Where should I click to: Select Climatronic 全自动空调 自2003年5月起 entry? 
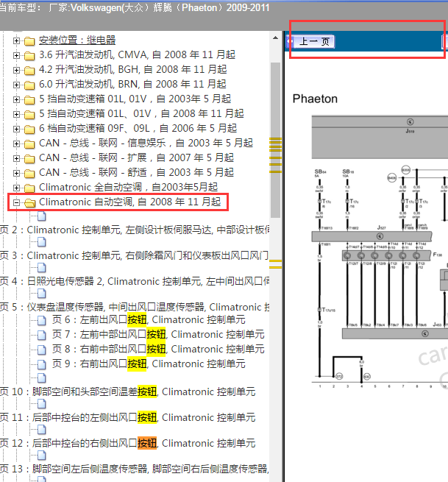click(x=129, y=187)
